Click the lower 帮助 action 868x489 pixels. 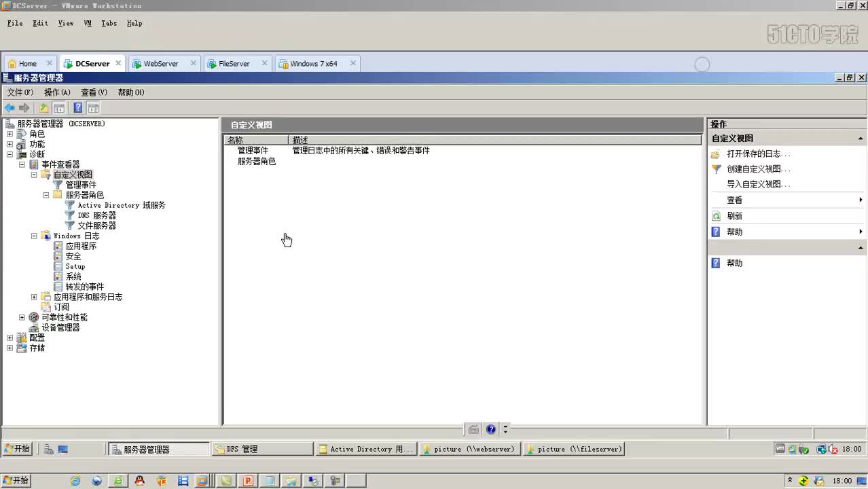734,263
